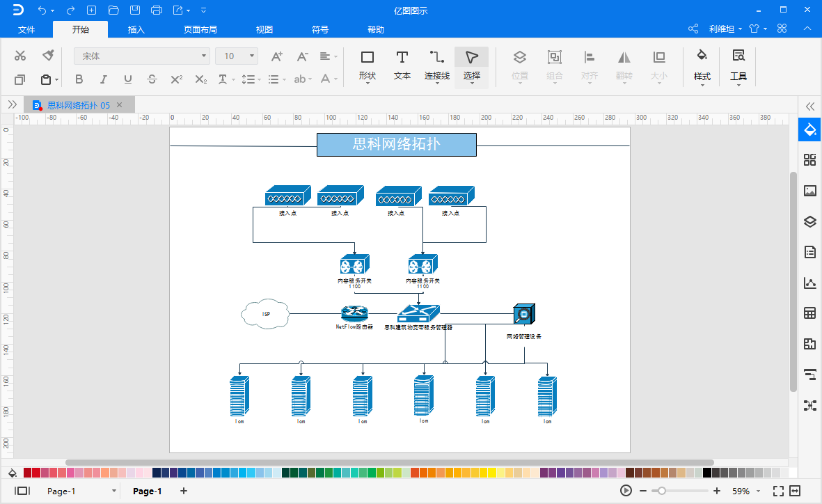Open the Fill panel diamond icon
The image size is (822, 504).
[810, 129]
